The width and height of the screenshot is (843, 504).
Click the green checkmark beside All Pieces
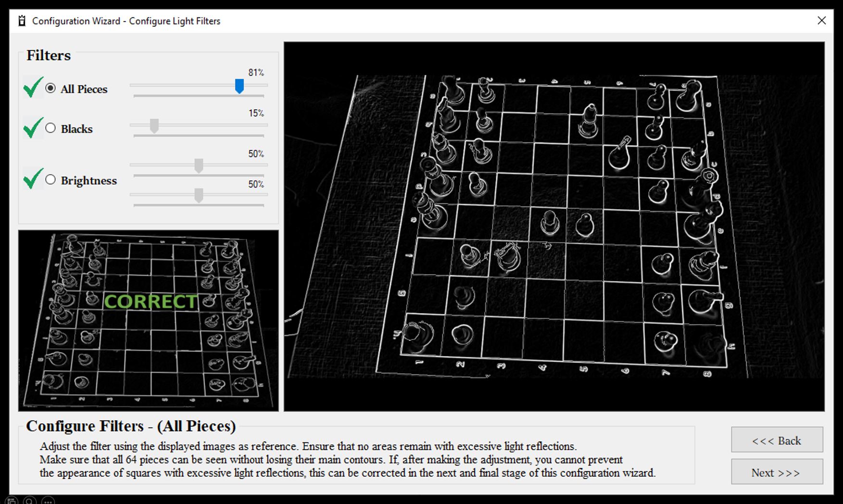[x=33, y=88]
